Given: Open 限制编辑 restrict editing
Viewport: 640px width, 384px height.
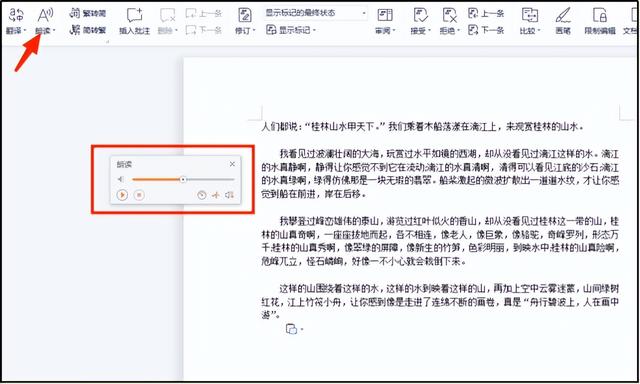Looking at the screenshot, I should 600,20.
